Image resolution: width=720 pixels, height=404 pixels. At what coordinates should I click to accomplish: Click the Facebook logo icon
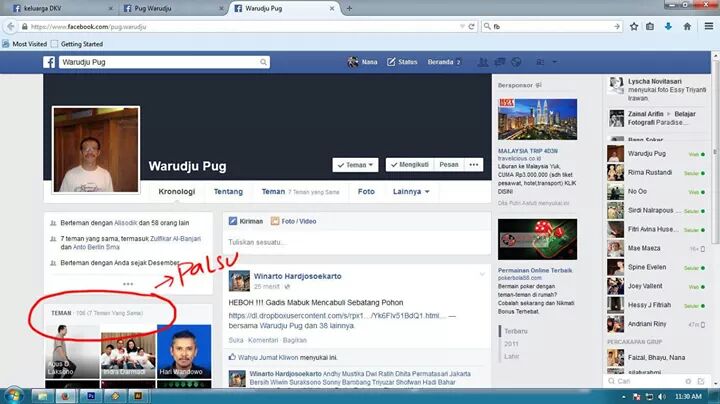point(49,62)
